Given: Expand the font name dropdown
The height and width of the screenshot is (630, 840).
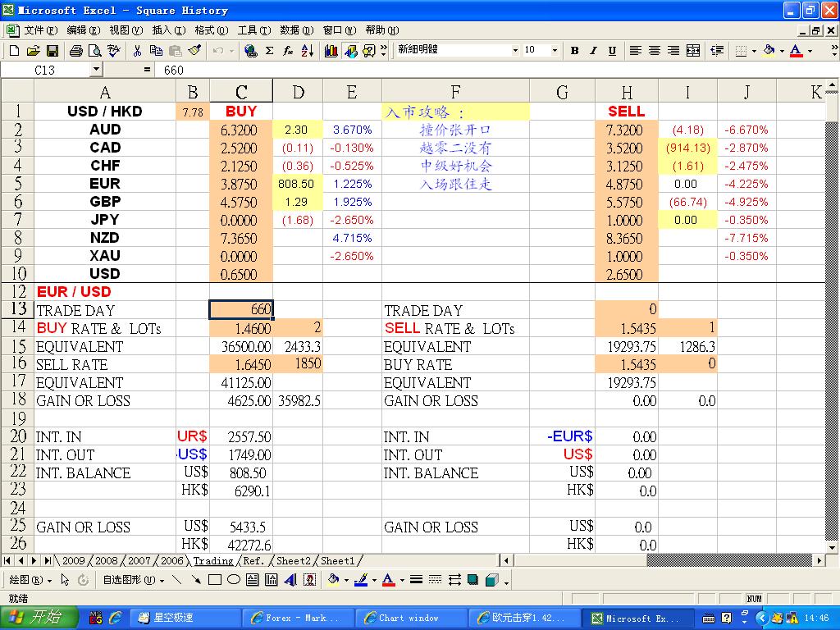Looking at the screenshot, I should [x=515, y=50].
